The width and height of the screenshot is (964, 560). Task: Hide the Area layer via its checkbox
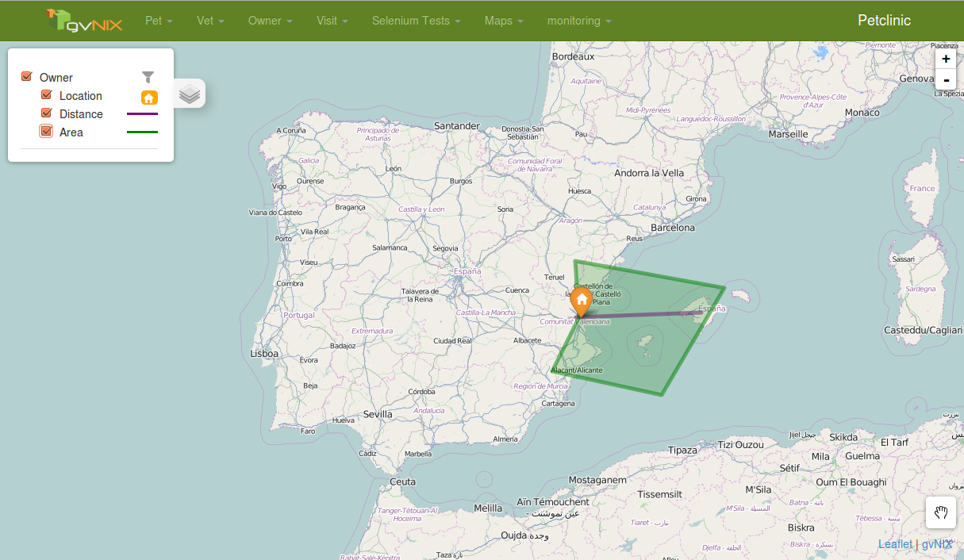point(47,132)
